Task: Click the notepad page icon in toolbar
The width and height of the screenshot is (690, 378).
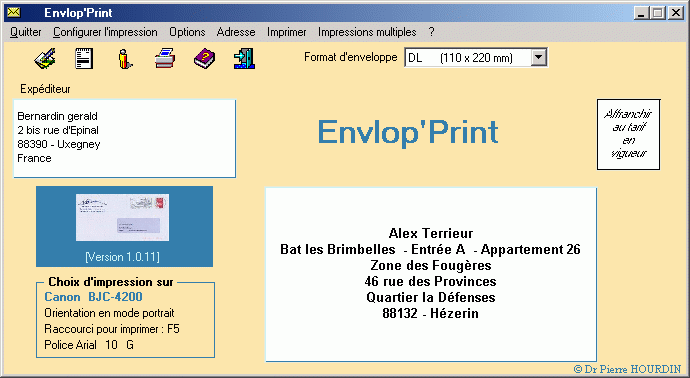Action: [x=84, y=59]
